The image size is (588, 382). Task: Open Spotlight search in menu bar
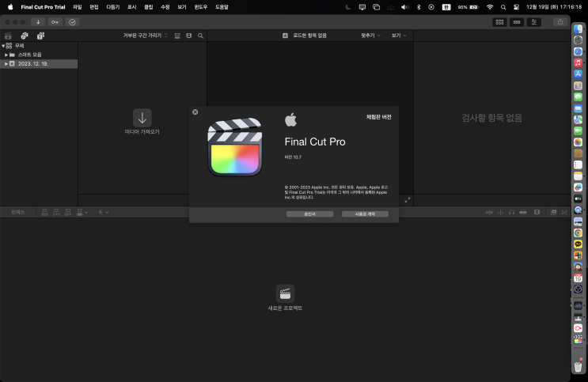tap(503, 7)
